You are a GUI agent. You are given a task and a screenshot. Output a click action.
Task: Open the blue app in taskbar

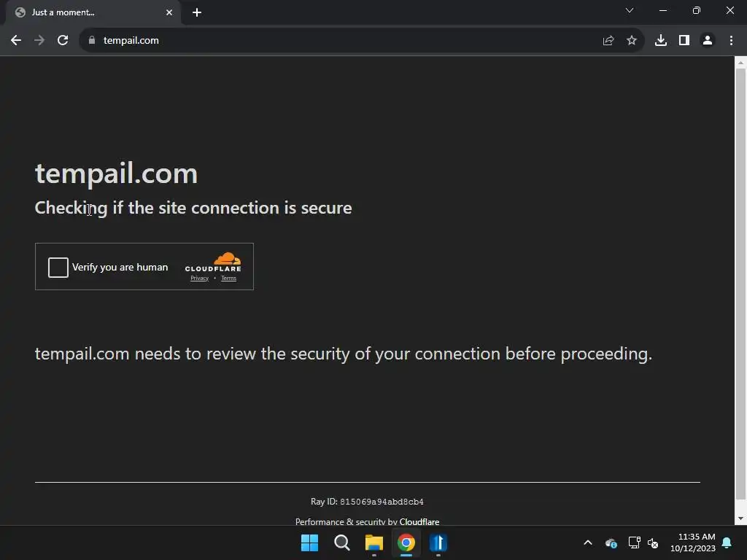[x=438, y=542]
